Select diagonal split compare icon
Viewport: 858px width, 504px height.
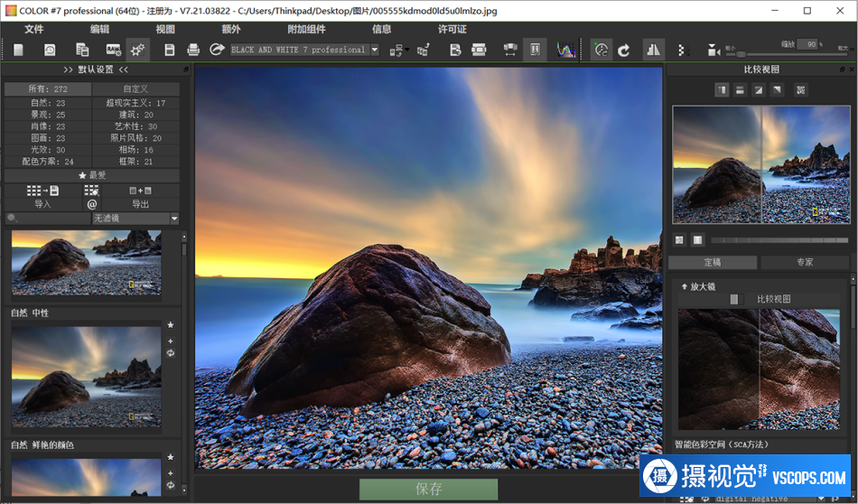[x=759, y=89]
